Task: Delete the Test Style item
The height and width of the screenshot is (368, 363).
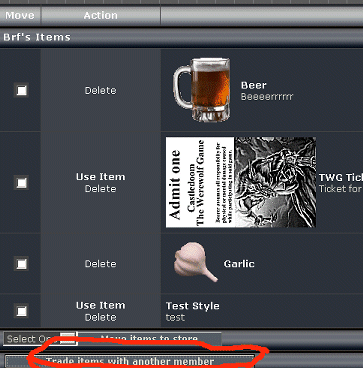Action: tap(100, 317)
